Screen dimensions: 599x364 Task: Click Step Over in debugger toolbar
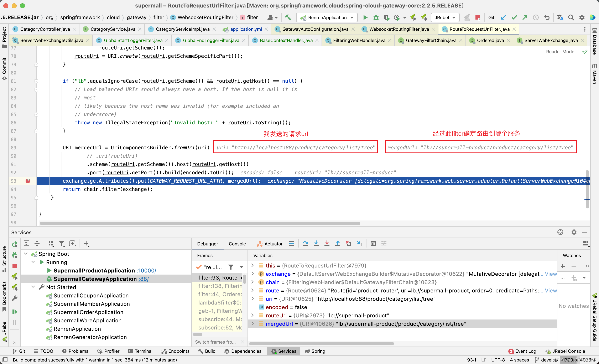305,243
